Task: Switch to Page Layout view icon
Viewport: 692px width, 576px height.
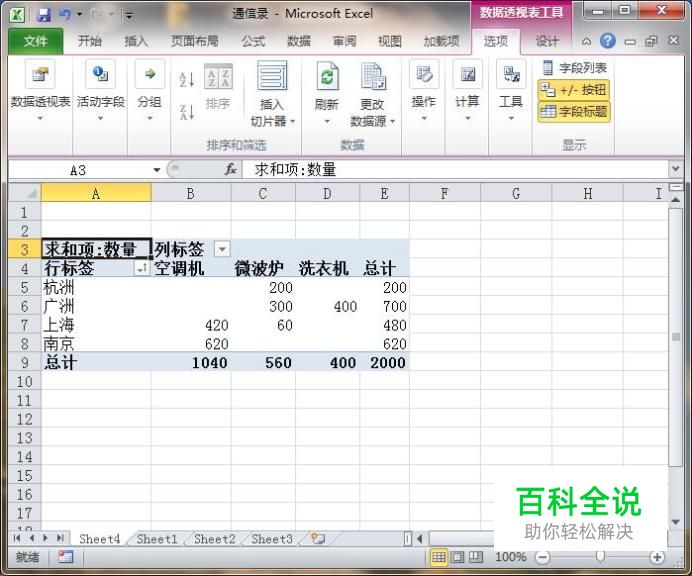Action: pyautogui.click(x=457, y=557)
